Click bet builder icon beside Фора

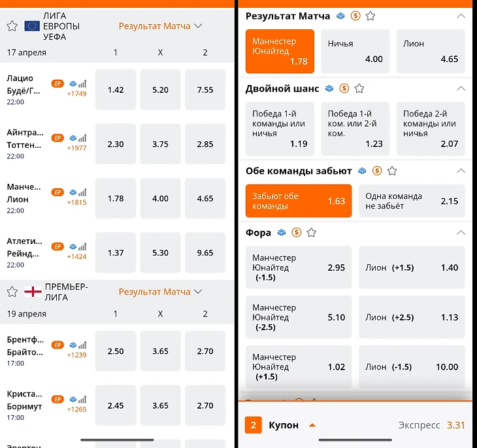pos(282,232)
